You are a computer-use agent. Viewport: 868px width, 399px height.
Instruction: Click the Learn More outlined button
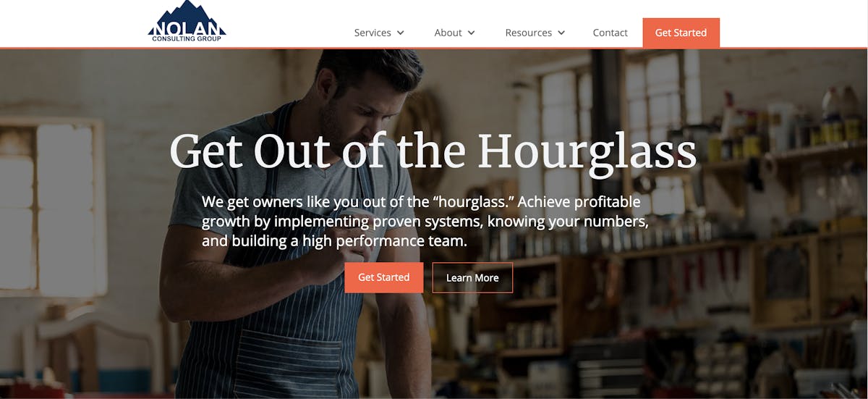coord(472,277)
